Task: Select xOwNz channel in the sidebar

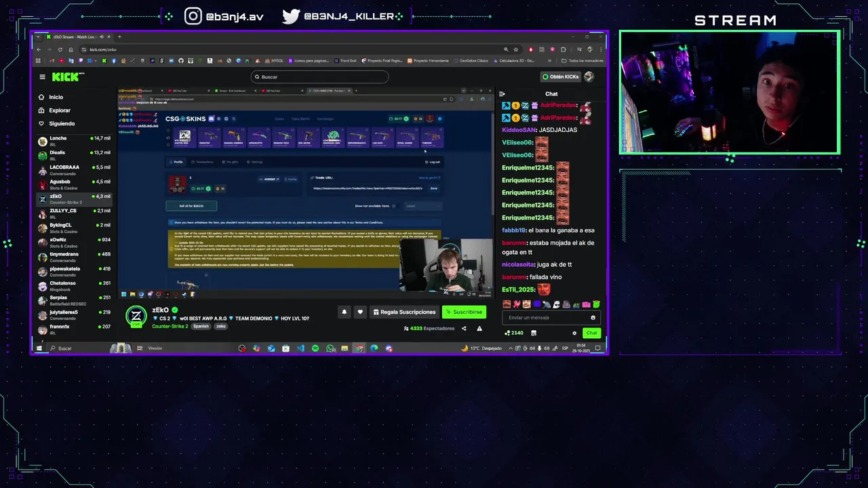Action: tap(74, 243)
